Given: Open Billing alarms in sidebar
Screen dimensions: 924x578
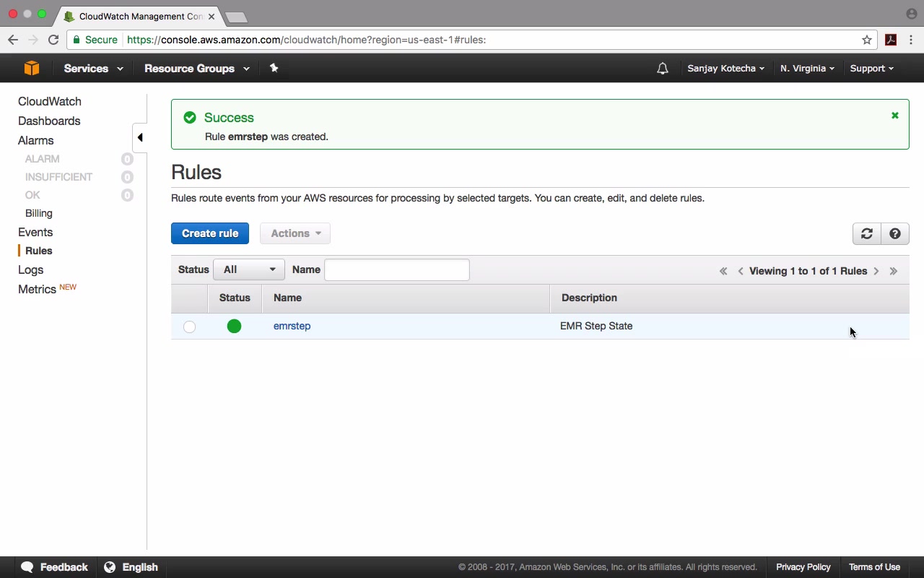Looking at the screenshot, I should (39, 213).
